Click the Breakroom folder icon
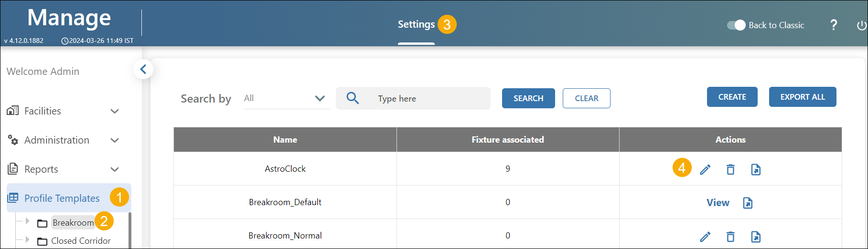 (x=43, y=223)
